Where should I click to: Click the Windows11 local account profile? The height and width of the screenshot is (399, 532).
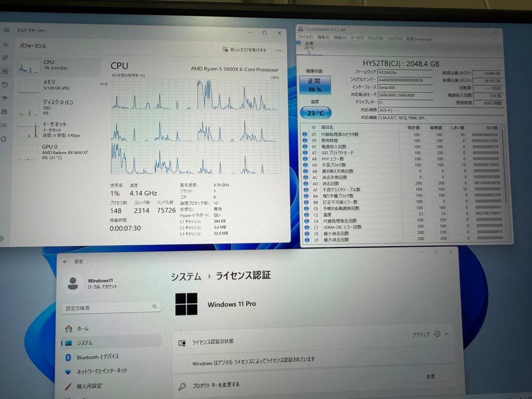[92, 283]
